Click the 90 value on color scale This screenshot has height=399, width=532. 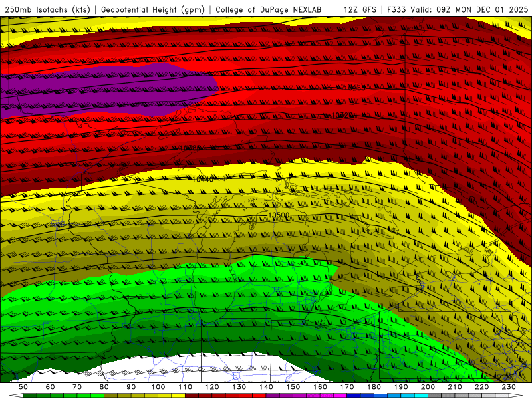[x=131, y=387]
